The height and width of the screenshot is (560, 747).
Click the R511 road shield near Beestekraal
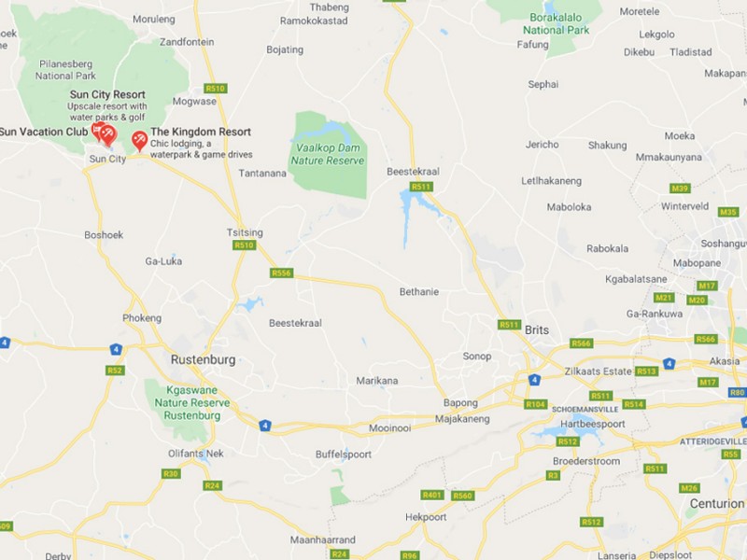pyautogui.click(x=421, y=187)
